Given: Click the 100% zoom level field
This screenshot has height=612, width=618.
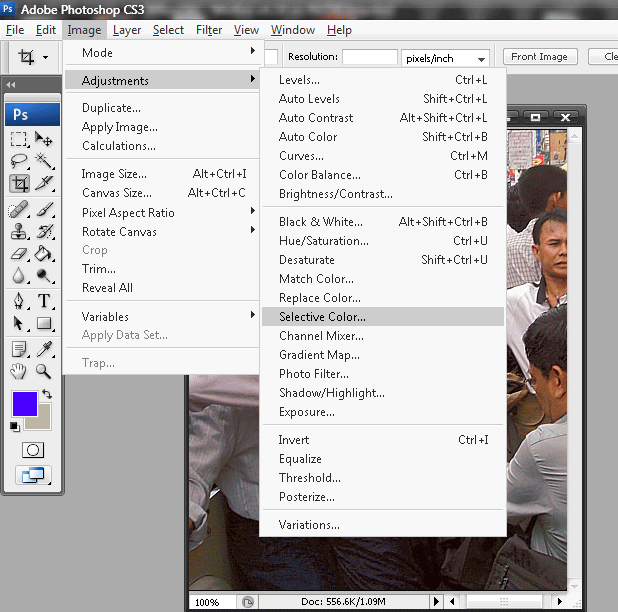Looking at the screenshot, I should click(x=213, y=602).
